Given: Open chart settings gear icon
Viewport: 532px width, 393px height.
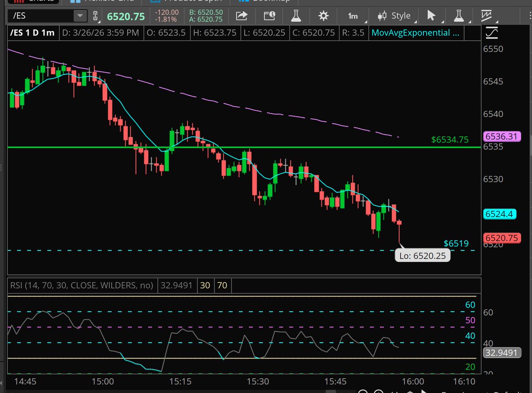Looking at the screenshot, I should 323,16.
